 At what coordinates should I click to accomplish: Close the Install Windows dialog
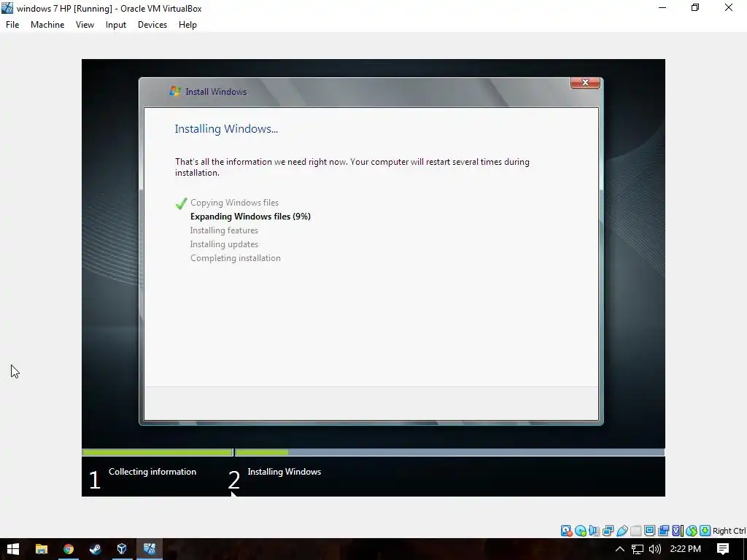585,82
